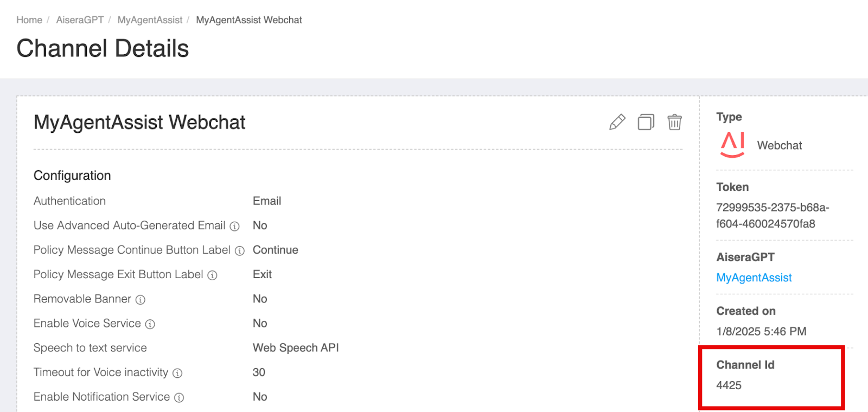Image resolution: width=868 pixels, height=412 pixels.
Task: Click the Created on heading
Action: (746, 311)
